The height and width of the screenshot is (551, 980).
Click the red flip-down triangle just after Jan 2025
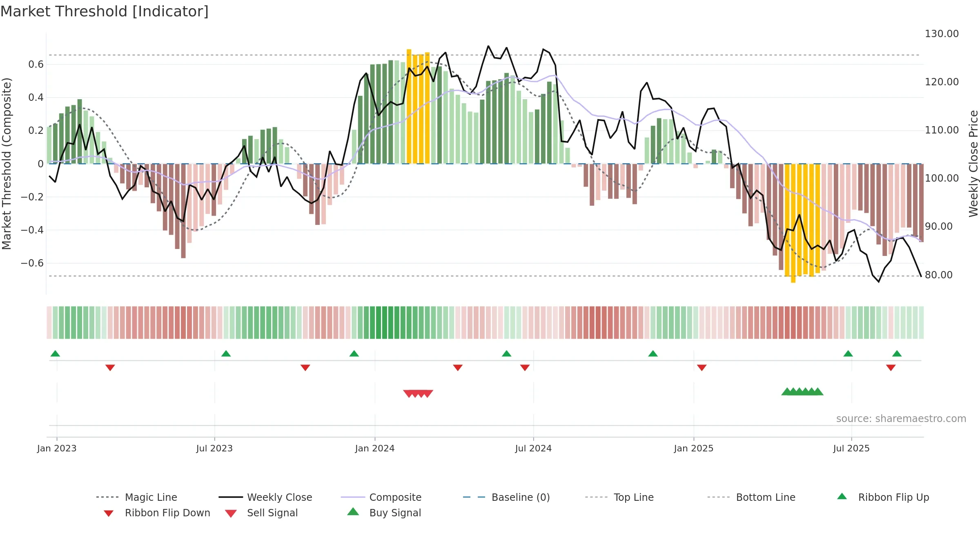tap(702, 368)
